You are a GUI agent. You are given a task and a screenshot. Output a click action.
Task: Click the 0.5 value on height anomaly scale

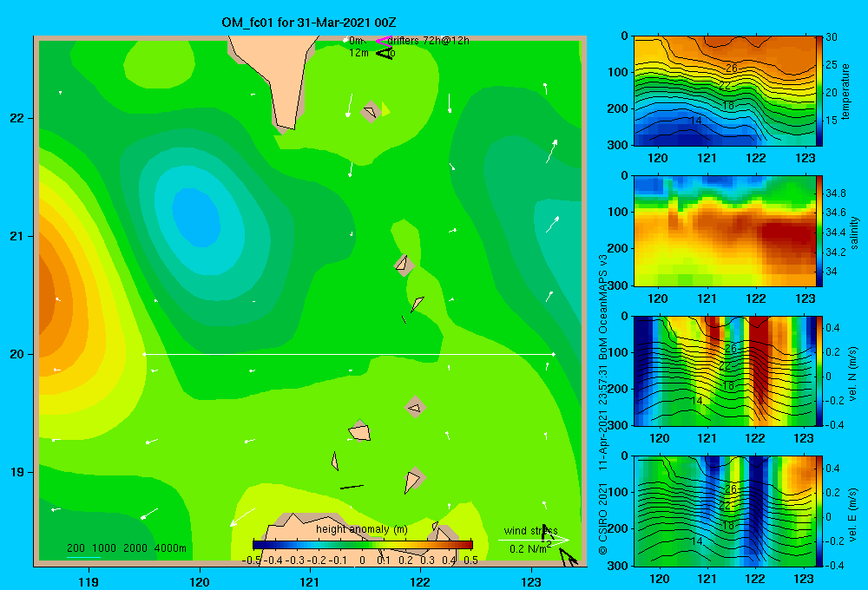click(x=471, y=560)
